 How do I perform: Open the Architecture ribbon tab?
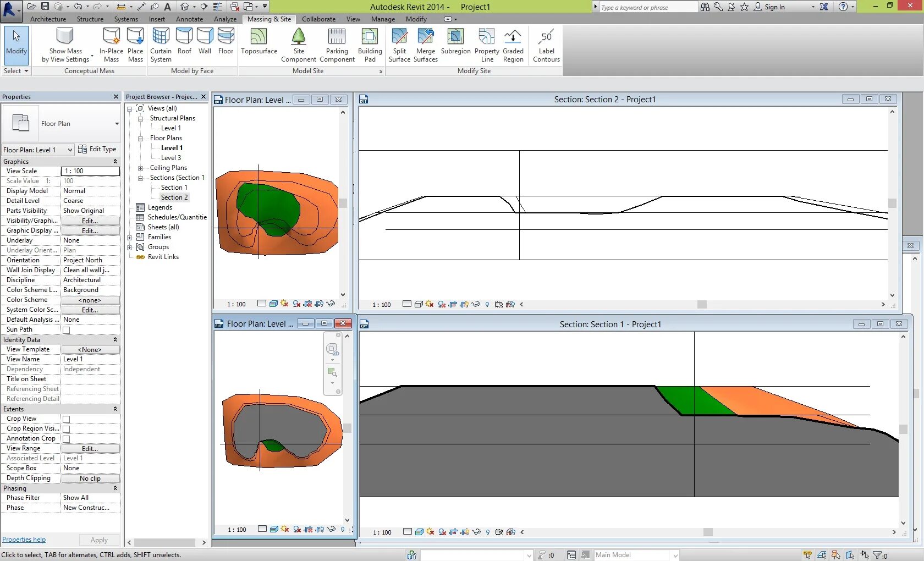click(48, 19)
